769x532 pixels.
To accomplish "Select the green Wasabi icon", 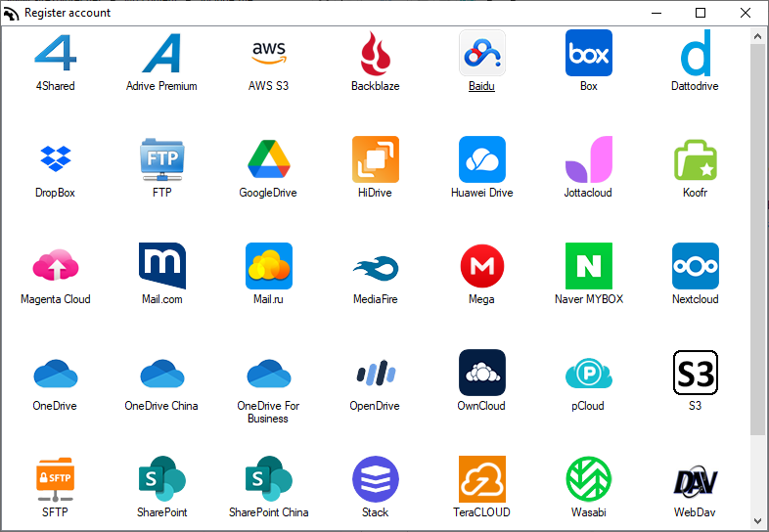I will 589,479.
